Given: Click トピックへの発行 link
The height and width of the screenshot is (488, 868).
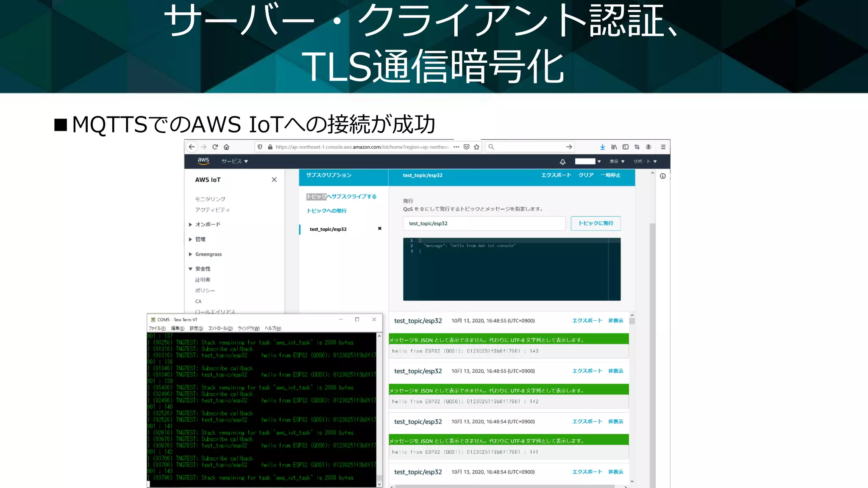Looking at the screenshot, I should coord(327,211).
